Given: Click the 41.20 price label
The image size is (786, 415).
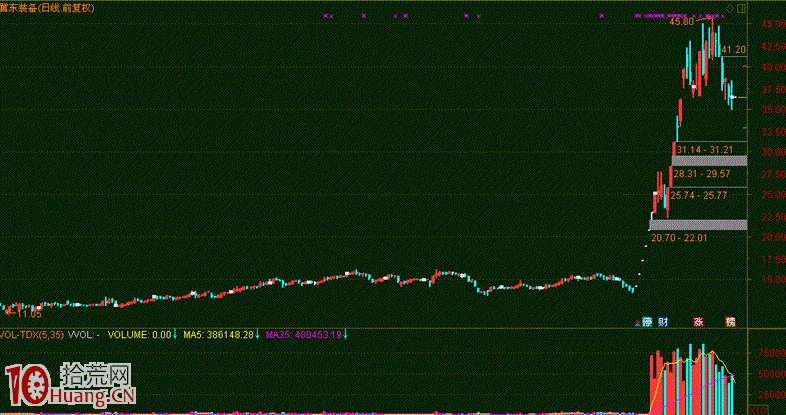Looking at the screenshot, I should point(734,50).
